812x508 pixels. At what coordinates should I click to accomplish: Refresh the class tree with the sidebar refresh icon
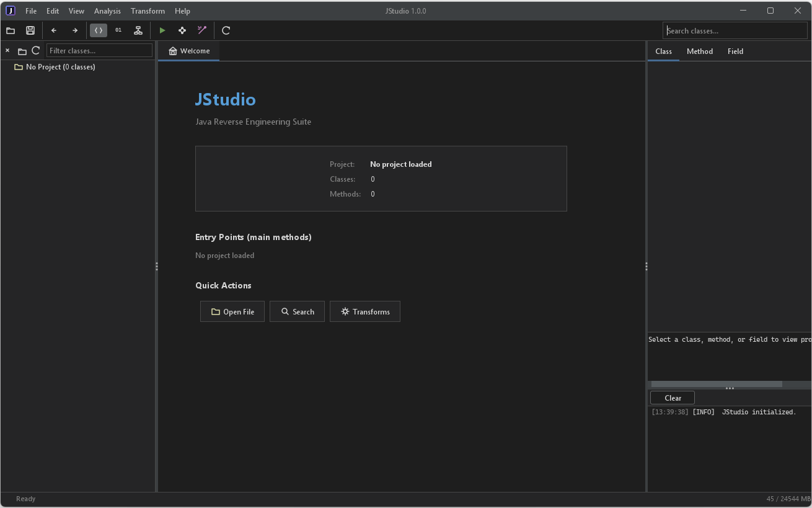click(35, 50)
